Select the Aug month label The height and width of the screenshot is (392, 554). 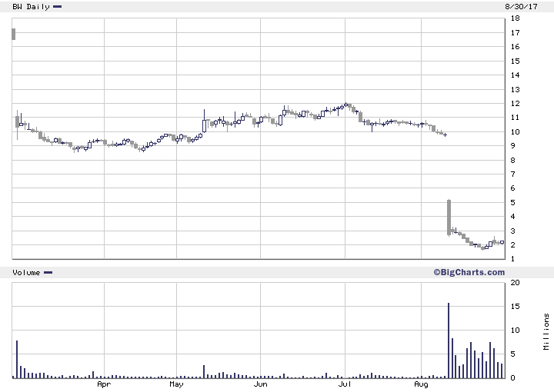421,384
